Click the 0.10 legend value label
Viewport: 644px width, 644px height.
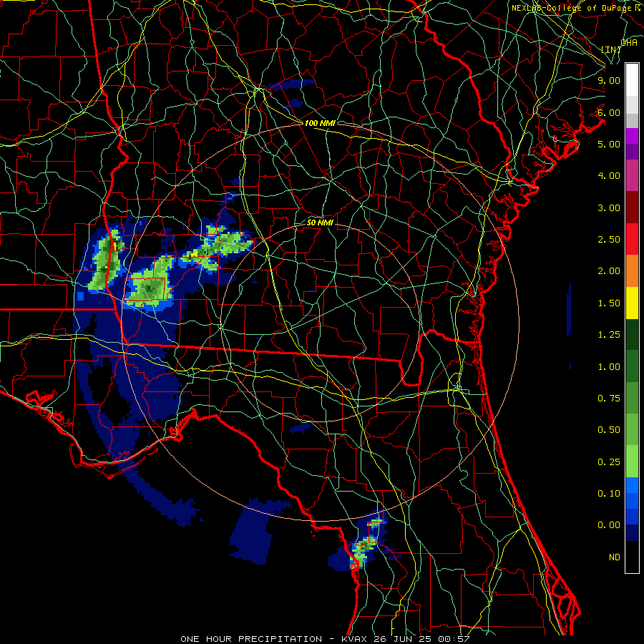tap(609, 494)
